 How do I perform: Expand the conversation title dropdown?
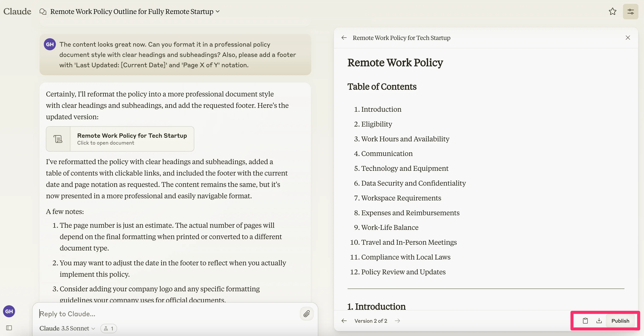tap(218, 12)
